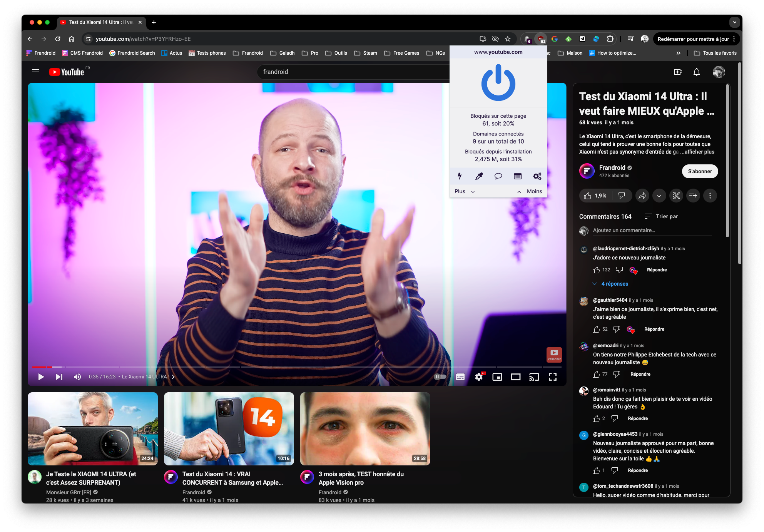
Task: Open @romainvitt's profile link
Action: [606, 390]
